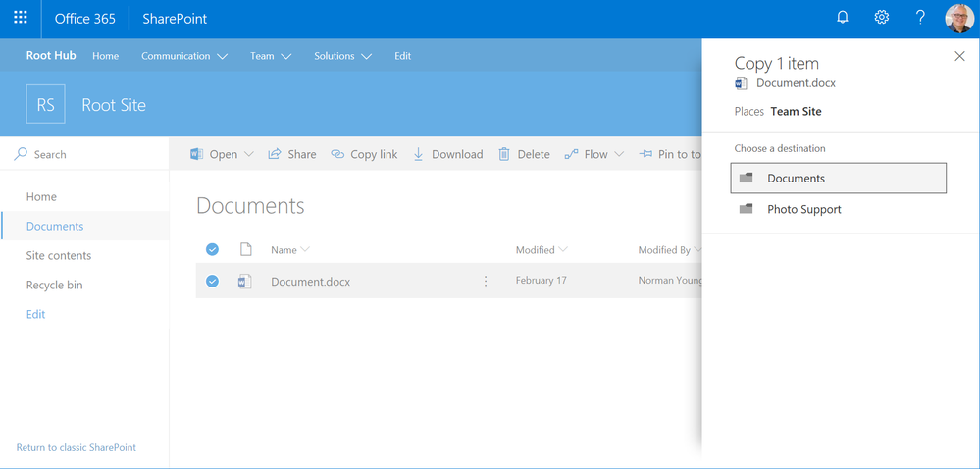
Task: Click Return to classic SharePoint
Action: coord(77,447)
